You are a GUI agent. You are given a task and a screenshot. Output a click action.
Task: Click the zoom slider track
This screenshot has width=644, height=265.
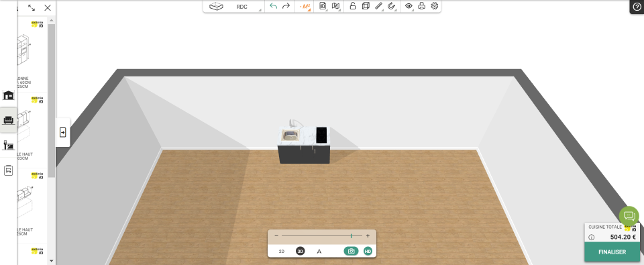click(x=322, y=236)
